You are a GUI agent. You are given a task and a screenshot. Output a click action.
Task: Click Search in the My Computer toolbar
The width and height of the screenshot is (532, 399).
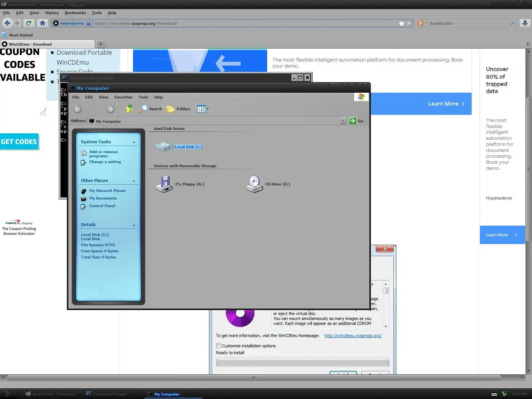tap(150, 109)
